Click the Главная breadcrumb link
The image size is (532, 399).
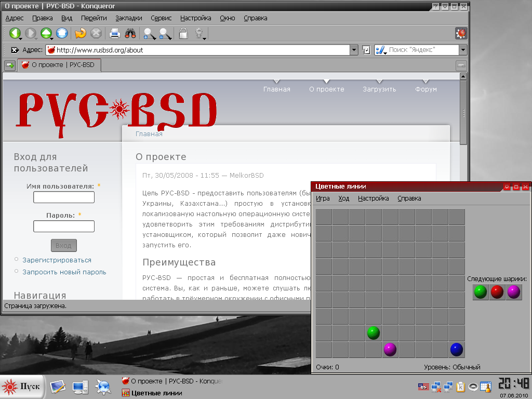[x=149, y=134]
